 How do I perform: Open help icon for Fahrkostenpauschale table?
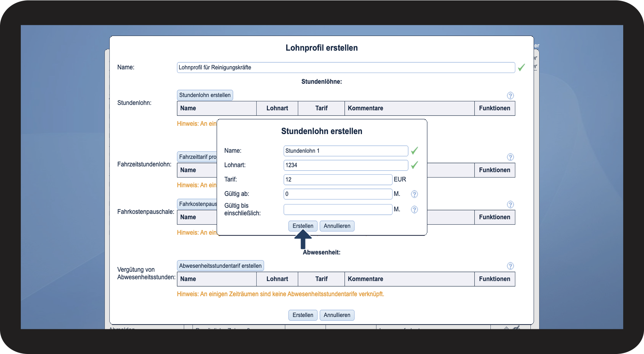pos(510,205)
